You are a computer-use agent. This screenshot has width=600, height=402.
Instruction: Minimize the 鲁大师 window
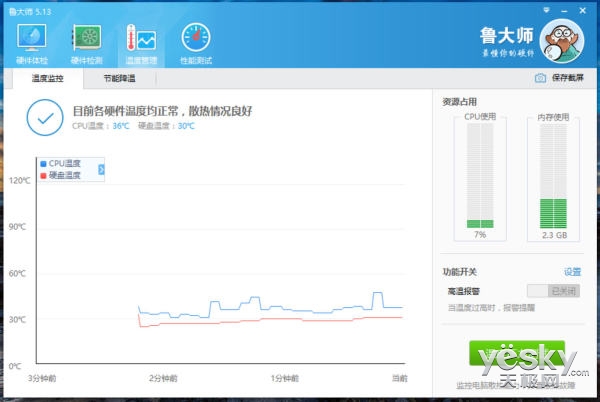(564, 11)
